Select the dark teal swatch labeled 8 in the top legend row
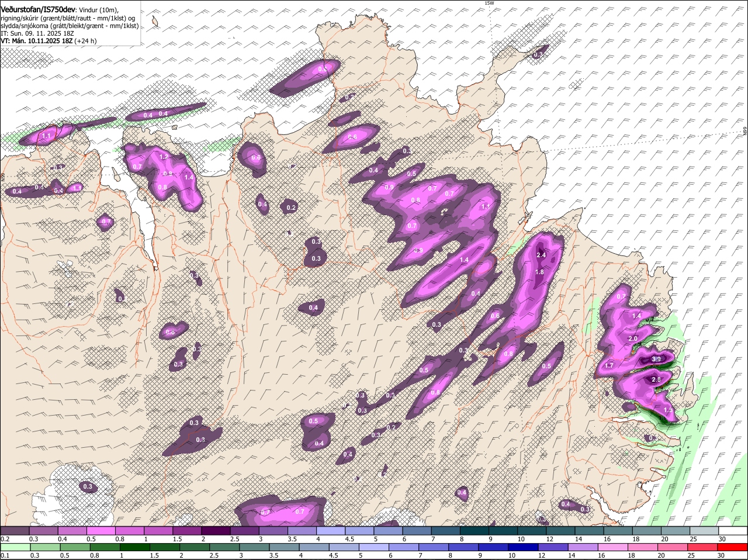The image size is (748, 560). point(475,531)
